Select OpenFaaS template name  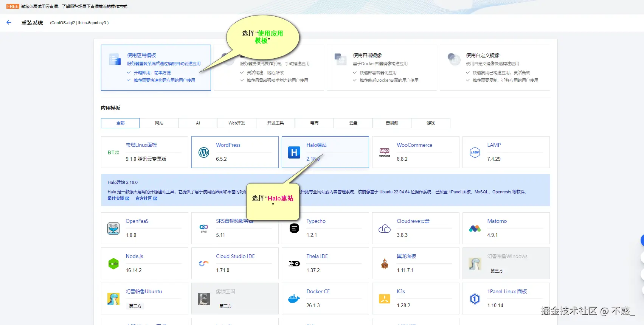(137, 221)
